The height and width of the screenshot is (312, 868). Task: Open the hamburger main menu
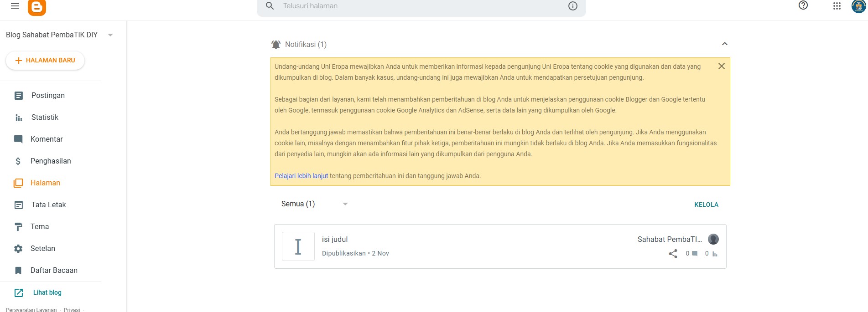(x=15, y=6)
